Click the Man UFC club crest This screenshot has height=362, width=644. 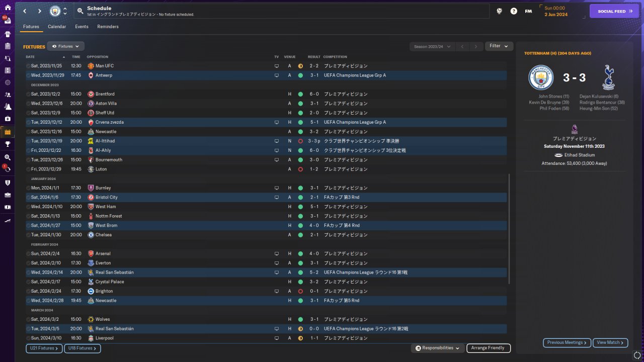[91, 66]
